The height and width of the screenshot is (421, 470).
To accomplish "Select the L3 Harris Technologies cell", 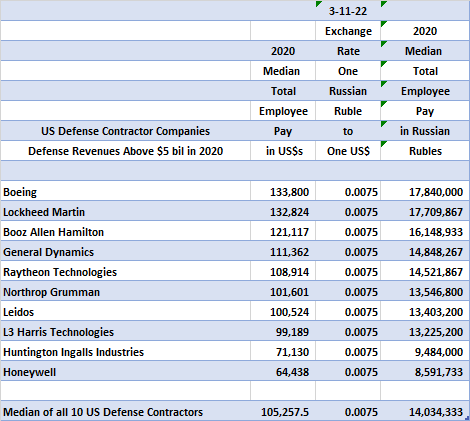I will pos(125,332).
